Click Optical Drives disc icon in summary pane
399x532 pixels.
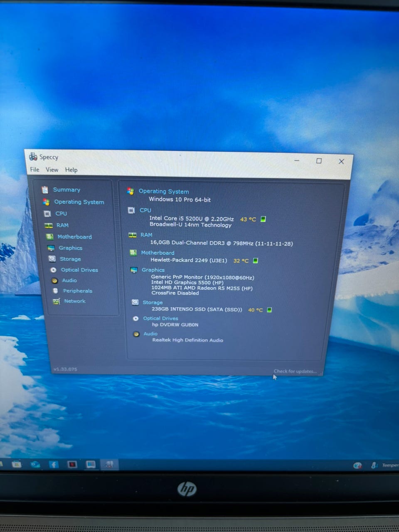coord(135,318)
